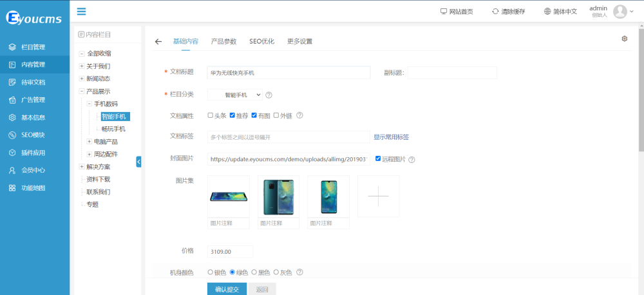This screenshot has width=644, height=295.
Task: Click the page vertical scrollbar
Action: click(641, 90)
